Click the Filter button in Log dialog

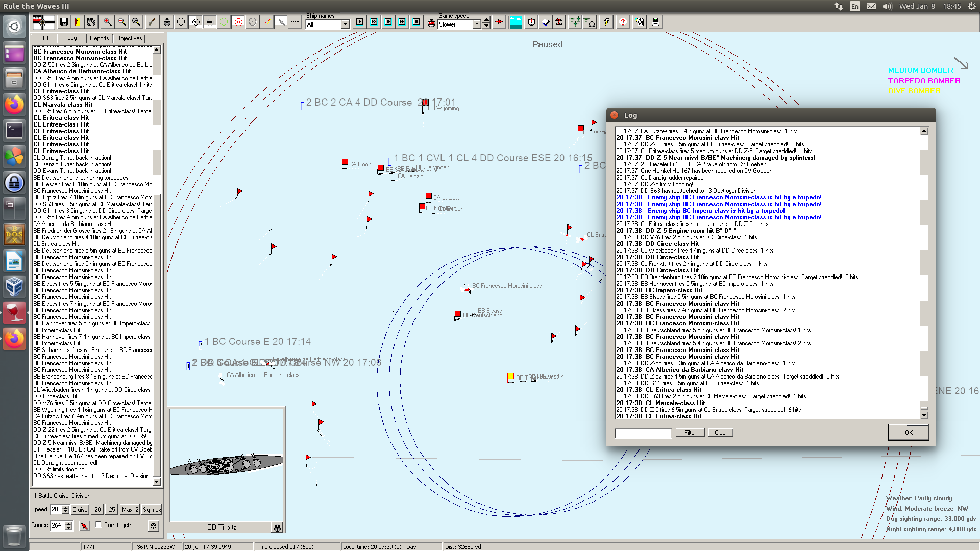click(690, 433)
